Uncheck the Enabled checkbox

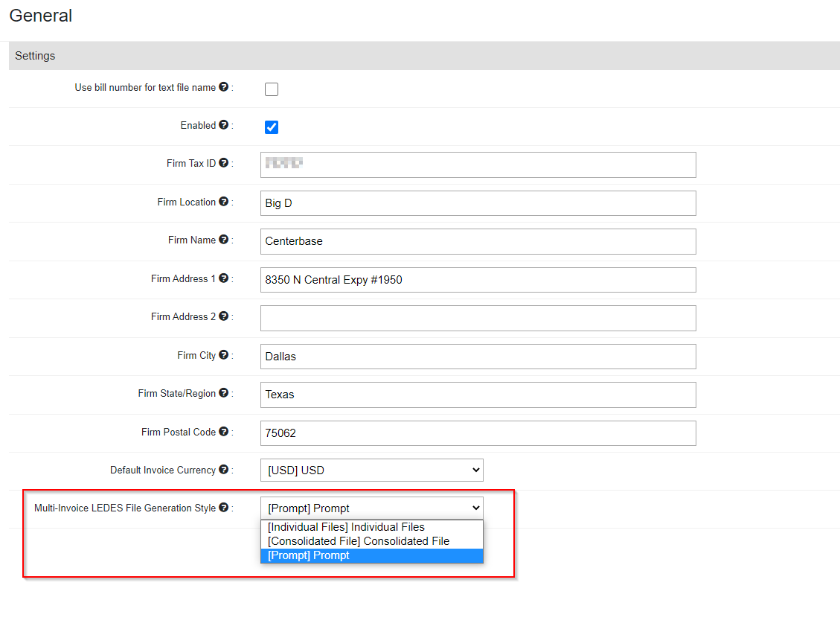[x=272, y=127]
